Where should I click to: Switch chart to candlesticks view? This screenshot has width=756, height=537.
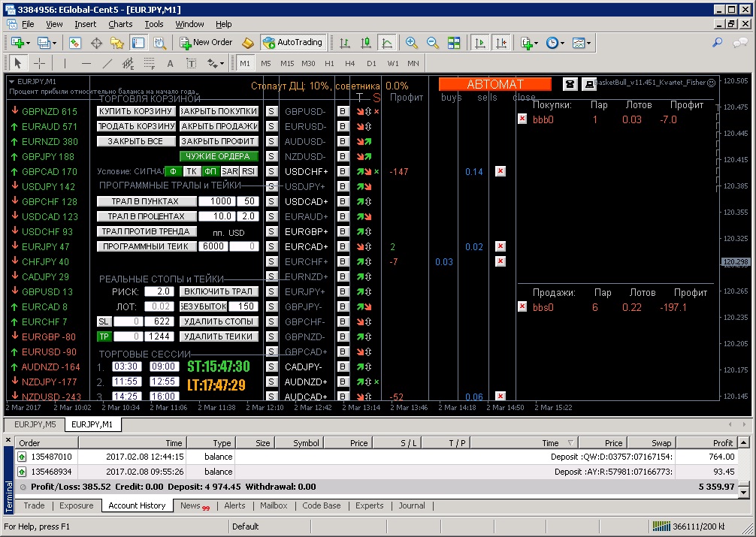click(x=366, y=43)
